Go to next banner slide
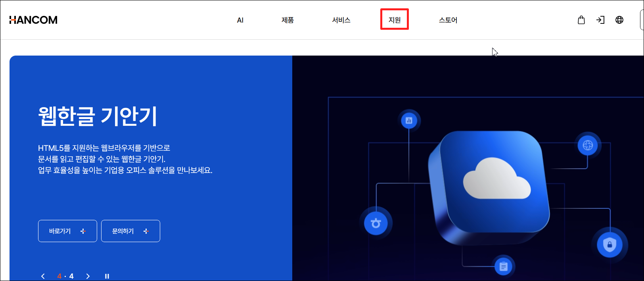 tap(88, 276)
